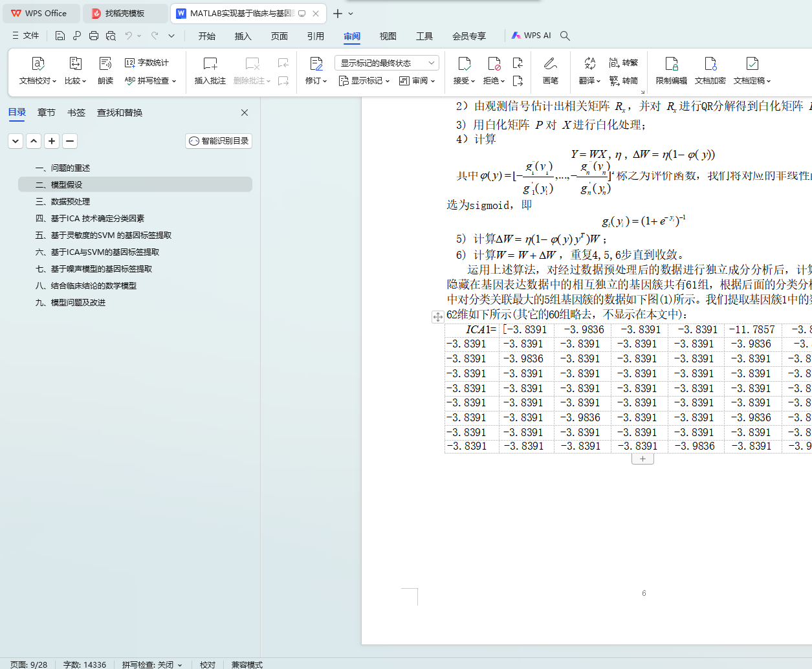Click 字数统计 word count
Viewport: 812px width, 669px height.
147,63
